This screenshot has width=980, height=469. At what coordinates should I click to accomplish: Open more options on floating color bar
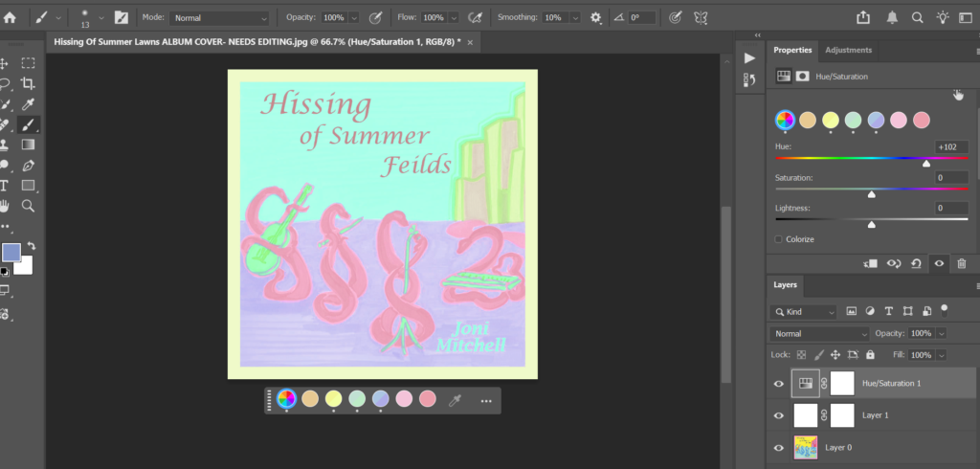pos(486,401)
